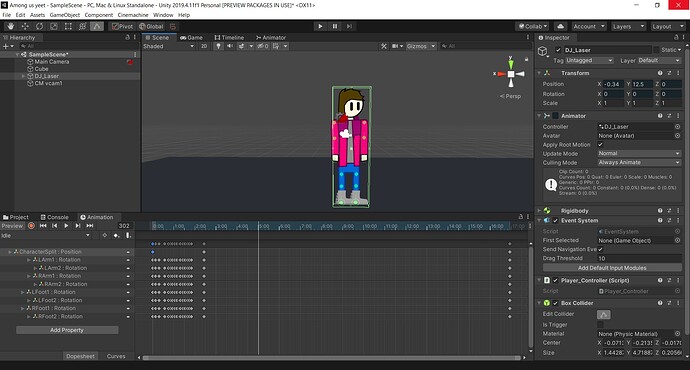Go to first animation keyframe
Image resolution: width=690 pixels, height=370 pixels.
(x=43, y=226)
